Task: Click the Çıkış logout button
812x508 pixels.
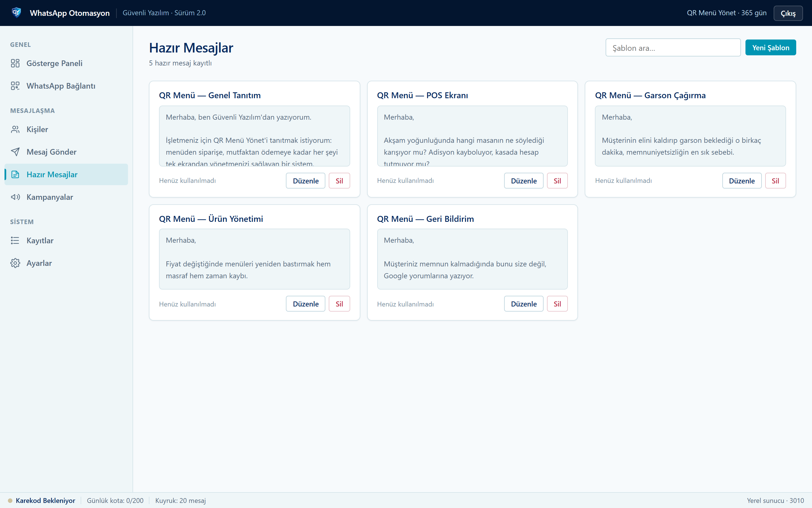Action: [788, 13]
